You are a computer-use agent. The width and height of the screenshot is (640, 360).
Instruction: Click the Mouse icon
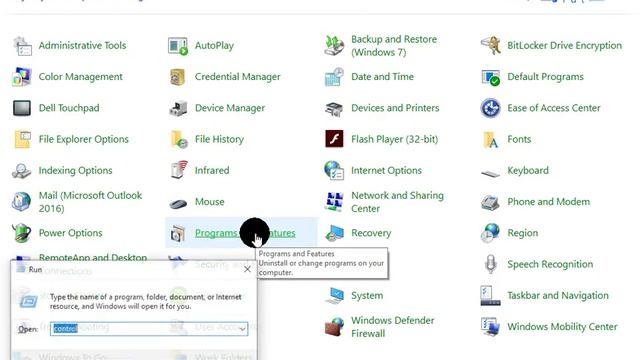pyautogui.click(x=178, y=203)
